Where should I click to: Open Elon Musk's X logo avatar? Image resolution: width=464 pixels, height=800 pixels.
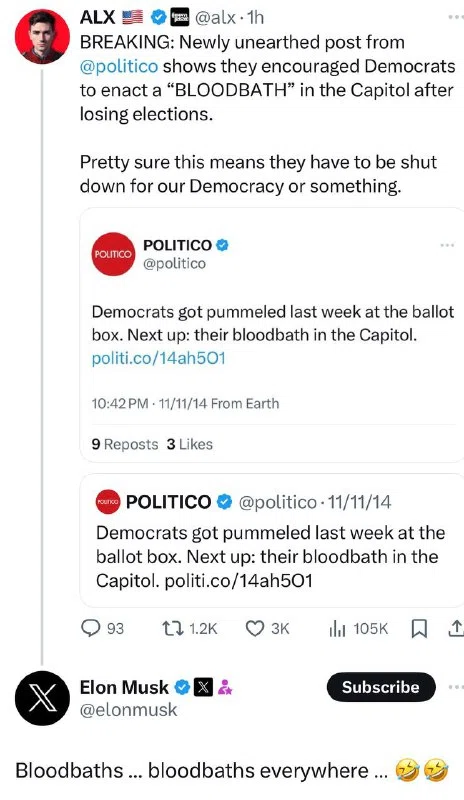pos(42,698)
